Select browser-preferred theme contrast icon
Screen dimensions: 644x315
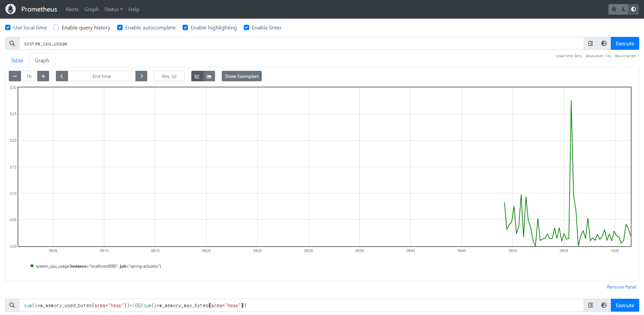634,9
